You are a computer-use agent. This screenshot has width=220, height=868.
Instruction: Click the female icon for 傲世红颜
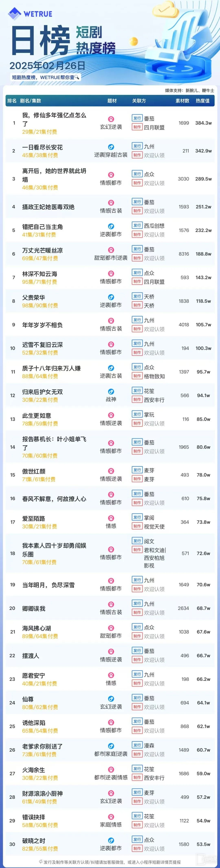[x=111, y=471]
